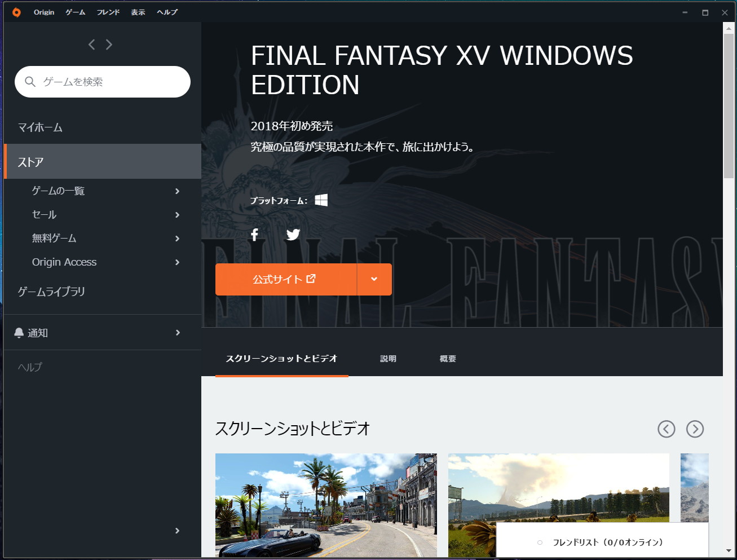Open the フレンド menu
The image size is (737, 560).
point(108,12)
